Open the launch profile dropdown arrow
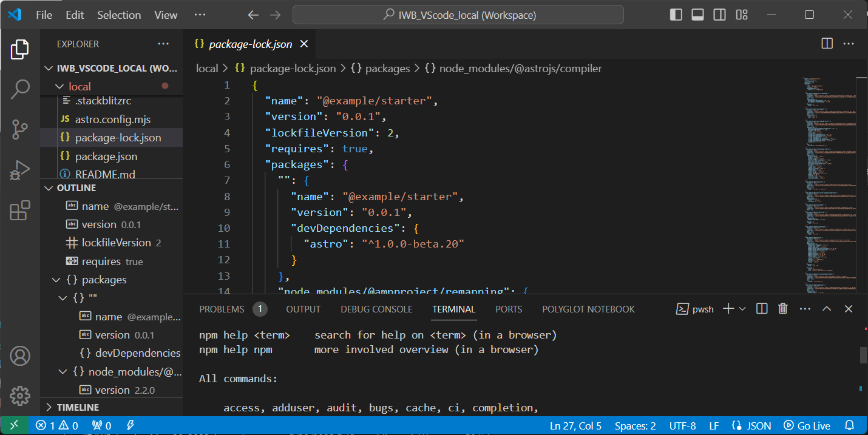Screen dimensions: 868x435 pos(742,309)
